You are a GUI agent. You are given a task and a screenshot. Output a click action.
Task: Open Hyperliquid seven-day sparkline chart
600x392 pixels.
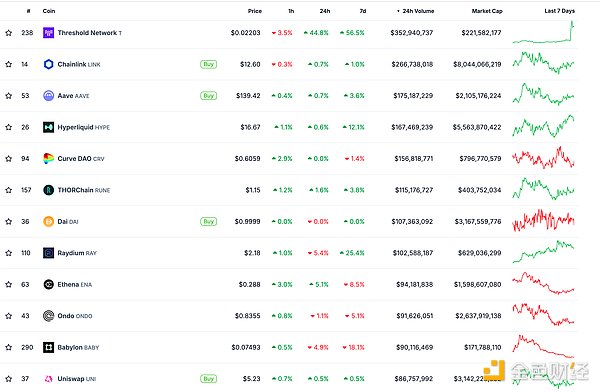coord(543,126)
